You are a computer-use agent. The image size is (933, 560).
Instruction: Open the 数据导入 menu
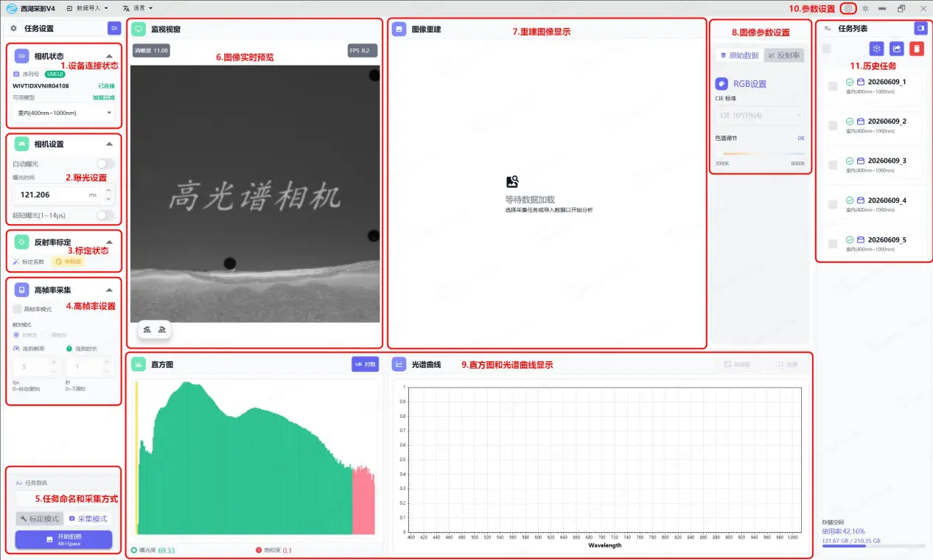coord(87,8)
